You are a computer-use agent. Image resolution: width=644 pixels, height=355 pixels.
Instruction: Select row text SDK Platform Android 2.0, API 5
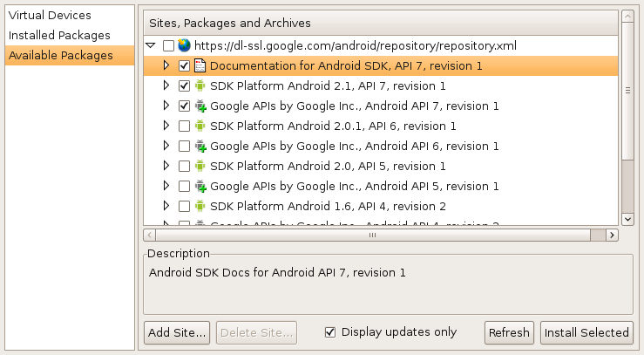pos(328,166)
